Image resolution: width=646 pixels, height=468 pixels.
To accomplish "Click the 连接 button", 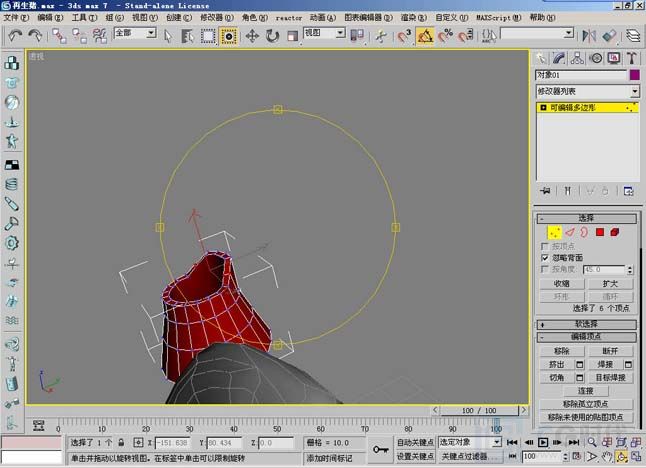I will pos(585,391).
